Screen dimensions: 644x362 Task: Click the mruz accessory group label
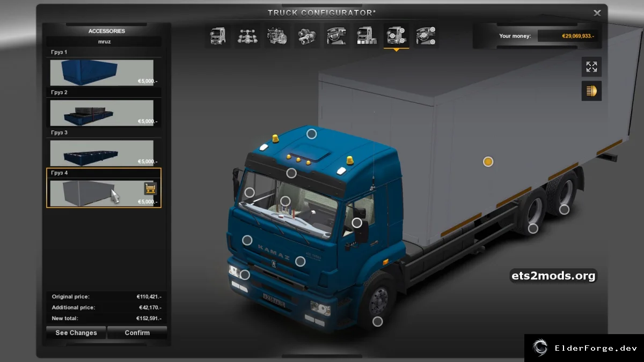tap(104, 41)
